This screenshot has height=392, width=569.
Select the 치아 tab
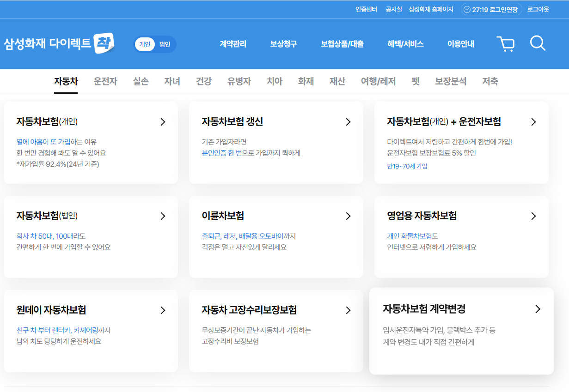(275, 82)
